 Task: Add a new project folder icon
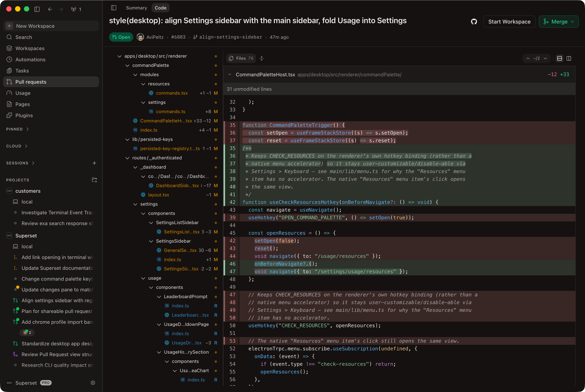(x=94, y=180)
